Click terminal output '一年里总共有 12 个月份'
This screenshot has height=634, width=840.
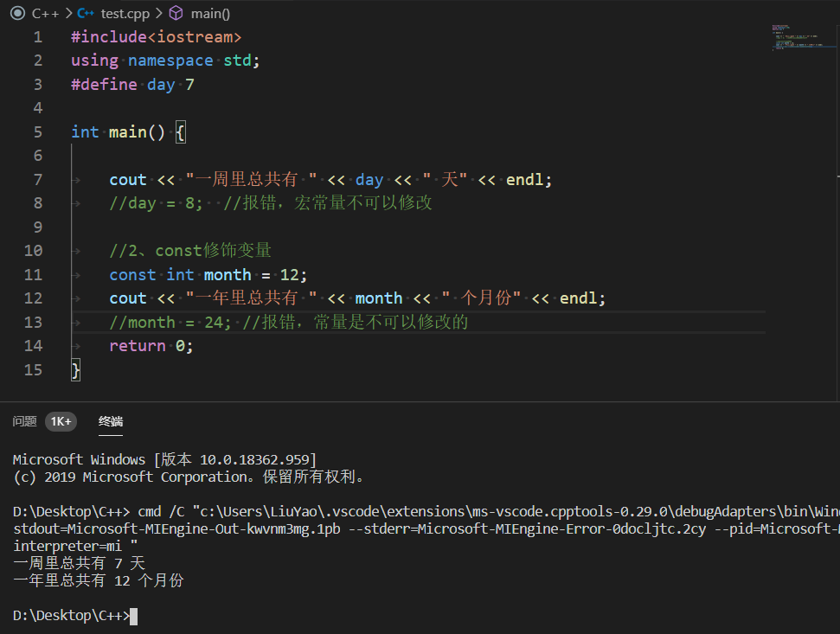[99, 580]
